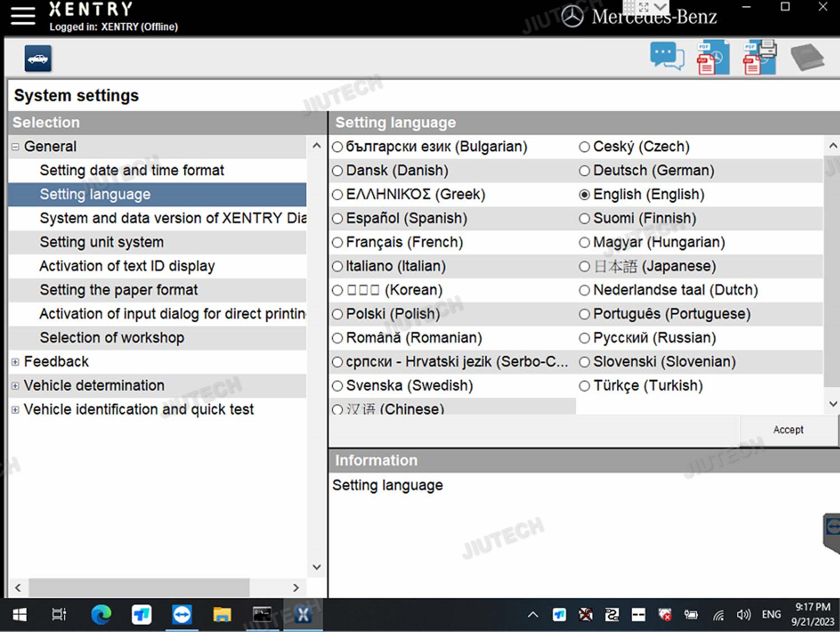Select Русский (Russian) language option
840x632 pixels.
(585, 338)
